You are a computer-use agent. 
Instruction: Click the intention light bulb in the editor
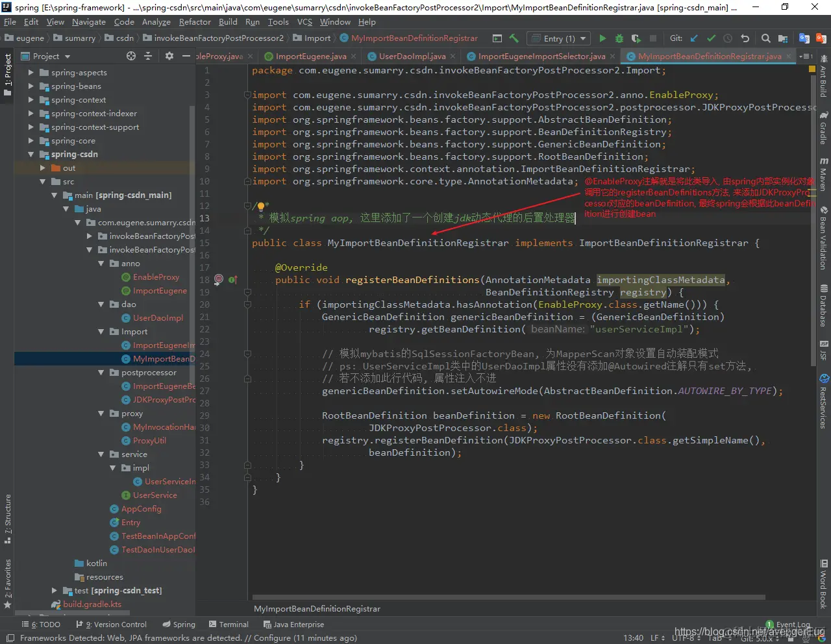click(x=261, y=206)
